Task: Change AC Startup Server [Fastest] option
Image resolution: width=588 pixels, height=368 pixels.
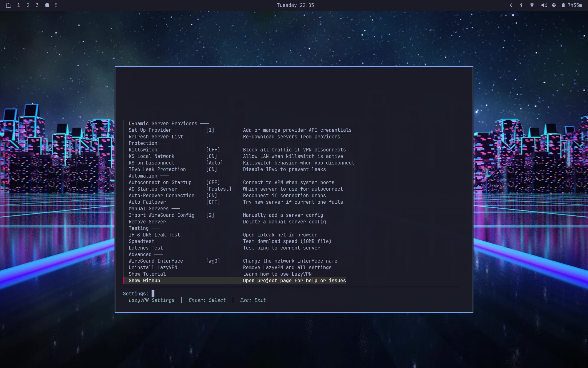Action: [153, 189]
